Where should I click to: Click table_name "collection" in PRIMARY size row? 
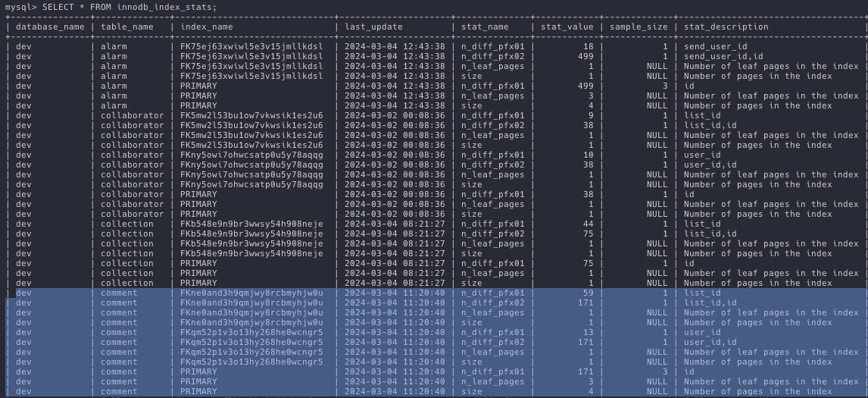click(x=126, y=283)
